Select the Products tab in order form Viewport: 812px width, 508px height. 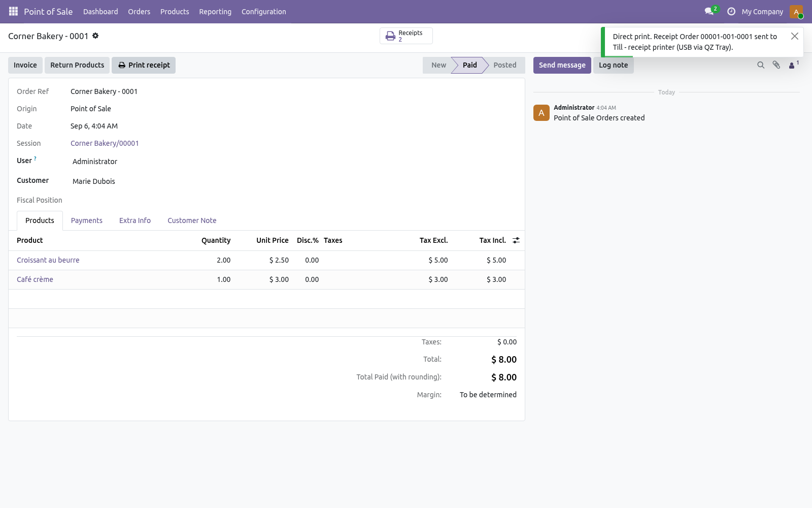40,220
